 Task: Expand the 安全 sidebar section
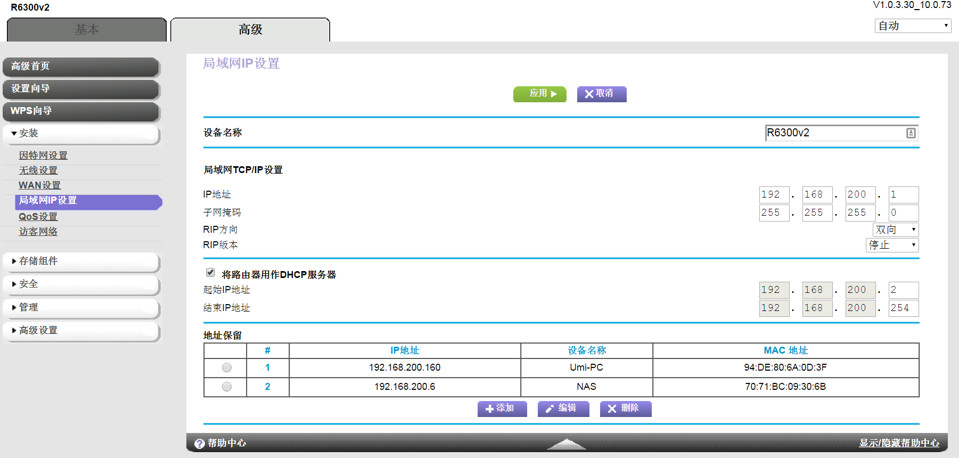pyautogui.click(x=80, y=285)
